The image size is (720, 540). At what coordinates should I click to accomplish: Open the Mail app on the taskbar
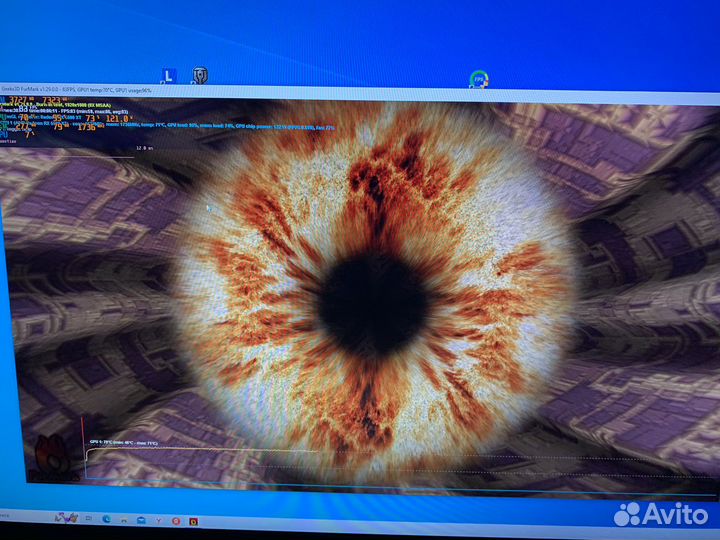(x=141, y=520)
